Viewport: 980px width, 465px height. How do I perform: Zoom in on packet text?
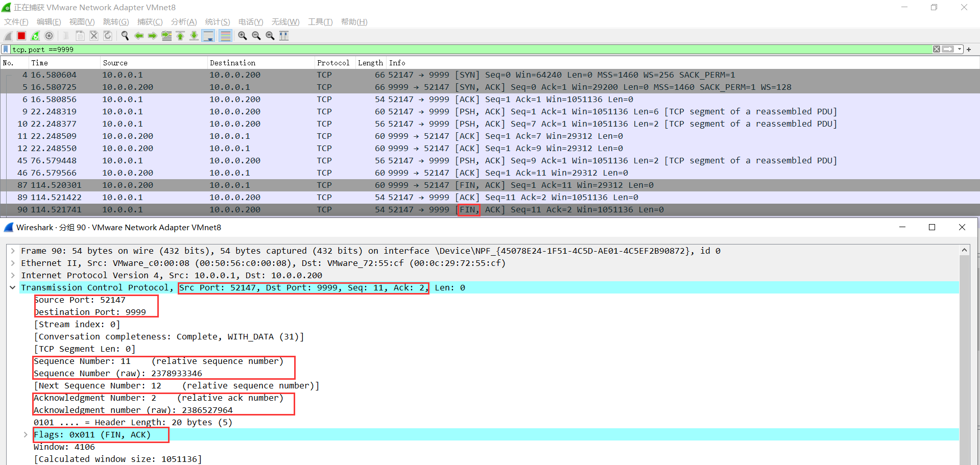click(242, 36)
